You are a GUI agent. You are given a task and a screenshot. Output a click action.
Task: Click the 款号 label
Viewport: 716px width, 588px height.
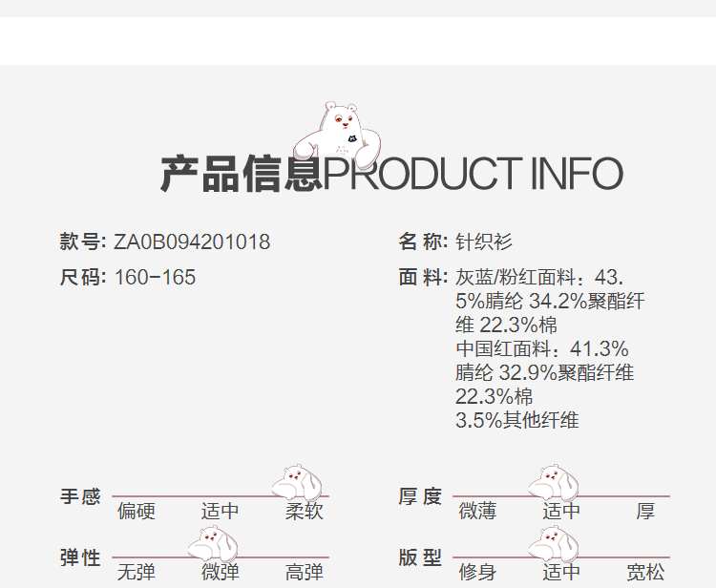pos(83,241)
